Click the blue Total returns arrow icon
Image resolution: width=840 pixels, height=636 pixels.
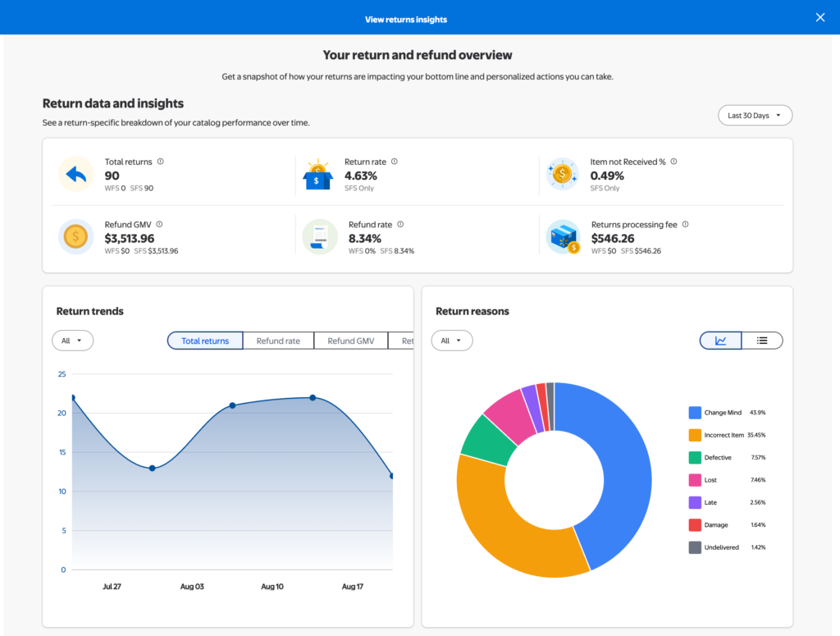[x=76, y=174]
